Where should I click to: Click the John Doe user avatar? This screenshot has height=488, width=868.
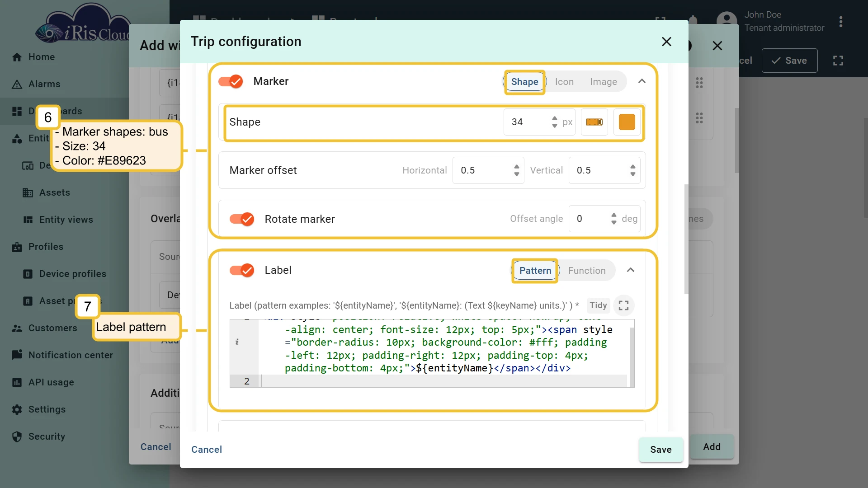tap(726, 21)
